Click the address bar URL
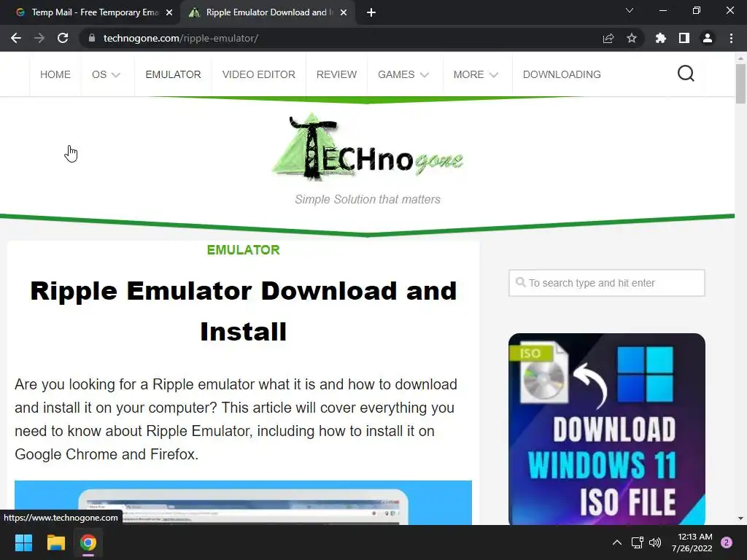The image size is (747, 560). (181, 38)
